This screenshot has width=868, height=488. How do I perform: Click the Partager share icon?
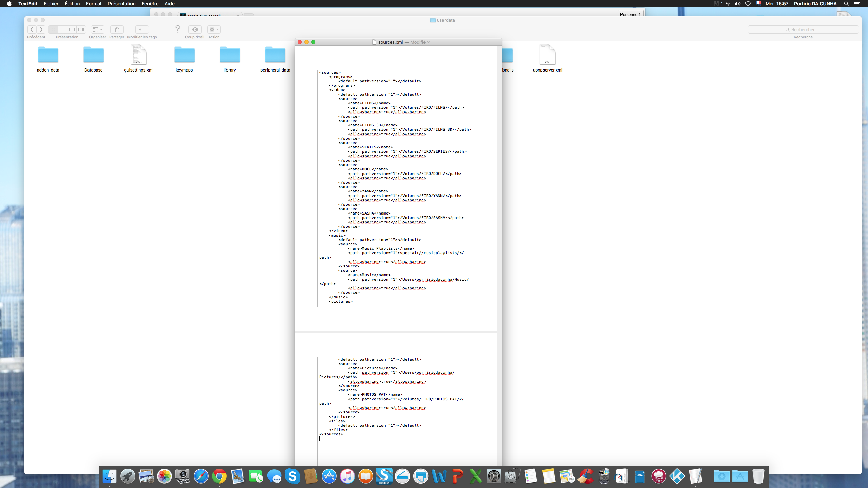point(117,29)
